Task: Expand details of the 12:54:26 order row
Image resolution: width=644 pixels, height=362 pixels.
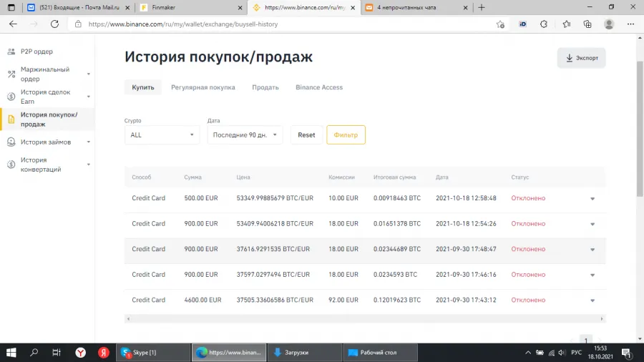Action: coord(592,224)
